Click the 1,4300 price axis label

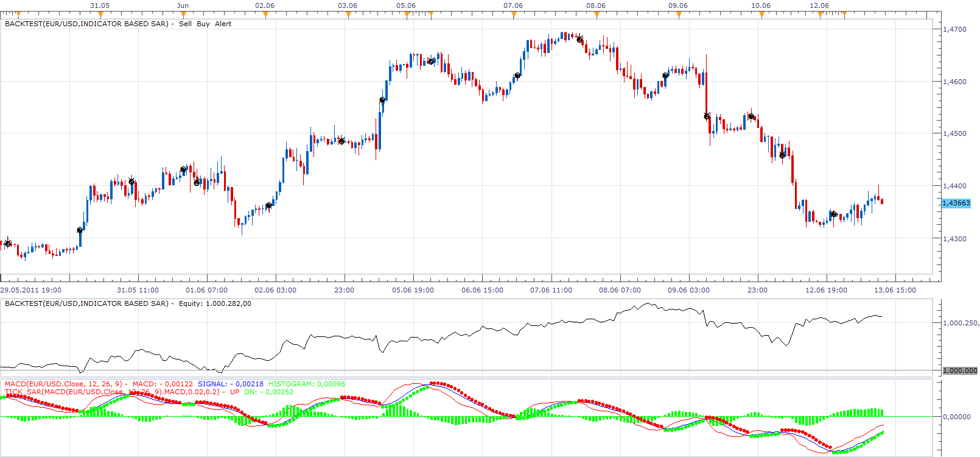pyautogui.click(x=954, y=239)
